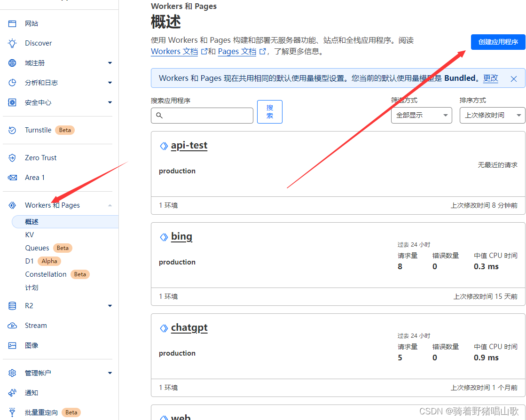This screenshot has width=526, height=420.
Task: Open the api-test worker link
Action: point(189,146)
